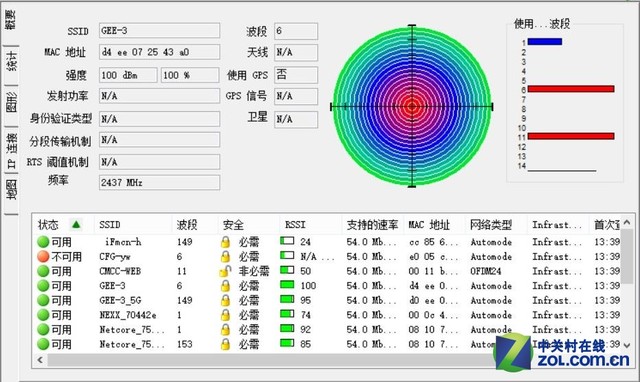The width and height of the screenshot is (640, 382).
Task: Click the red channel 6 usage bar
Action: [x=571, y=89]
